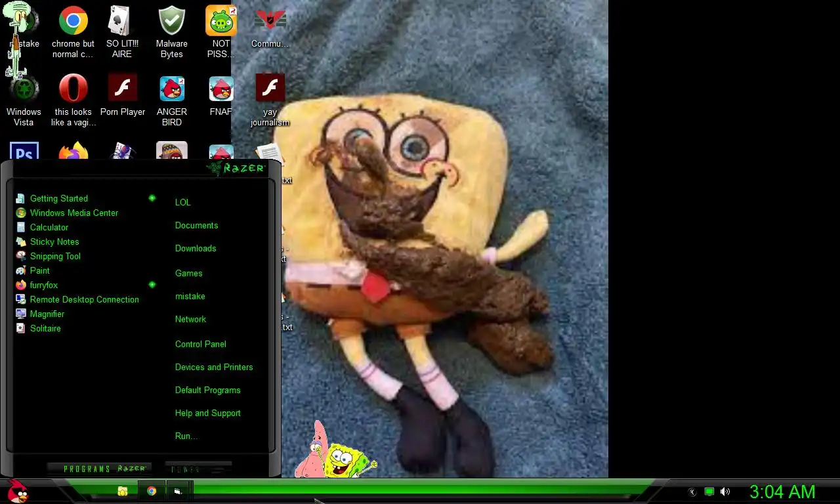
Task: Open the 'yay journalism' Flash icon
Action: point(270,100)
